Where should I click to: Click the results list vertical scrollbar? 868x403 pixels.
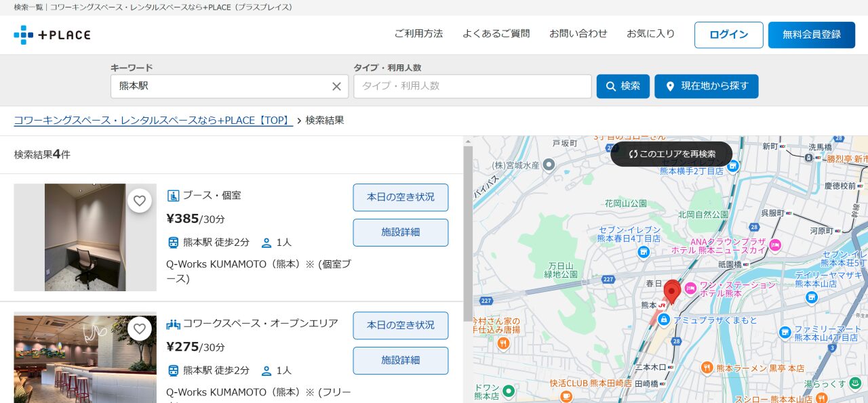(x=468, y=234)
